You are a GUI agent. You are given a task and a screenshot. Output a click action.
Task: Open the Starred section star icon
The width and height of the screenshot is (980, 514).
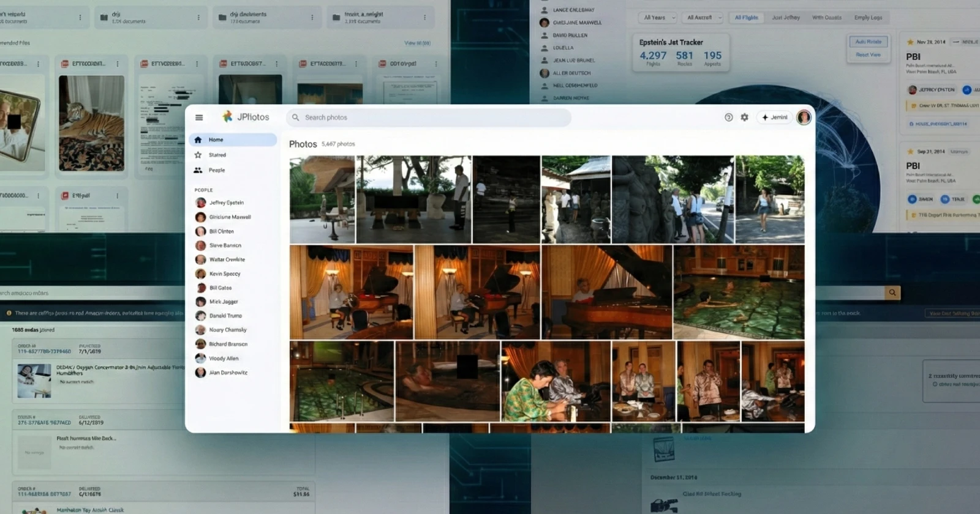tap(198, 155)
